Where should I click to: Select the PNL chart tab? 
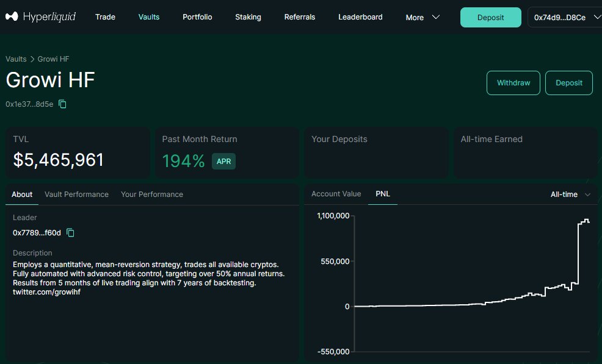click(383, 194)
